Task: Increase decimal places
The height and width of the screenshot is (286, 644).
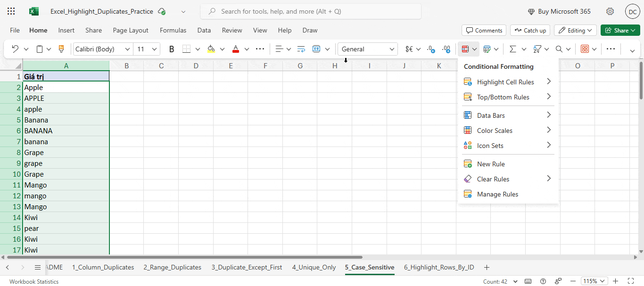Action: (x=446, y=49)
